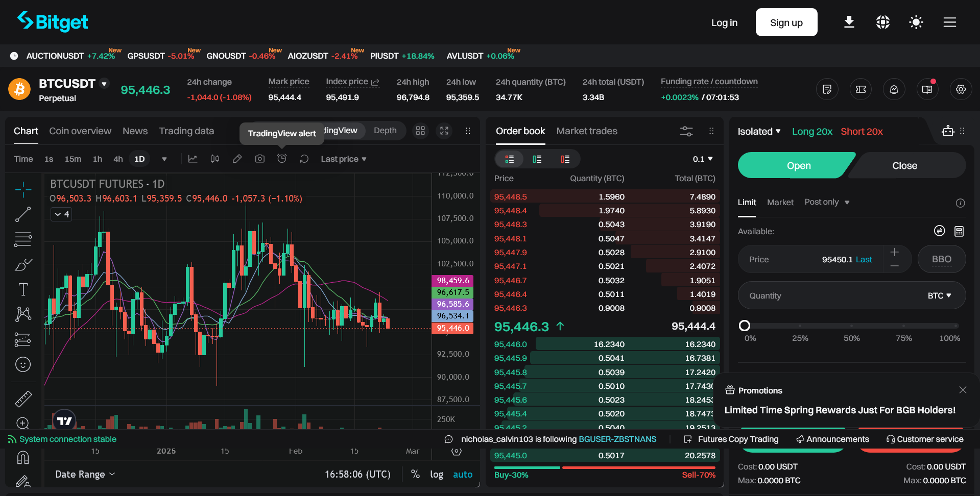The height and width of the screenshot is (496, 980).
Task: Open the coupon ticket icon
Action: point(861,89)
